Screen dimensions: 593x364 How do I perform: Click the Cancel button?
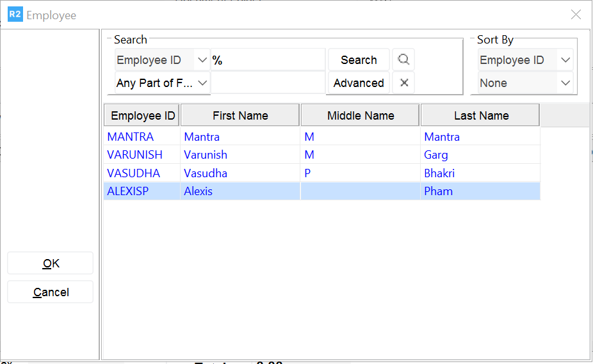[x=51, y=292]
